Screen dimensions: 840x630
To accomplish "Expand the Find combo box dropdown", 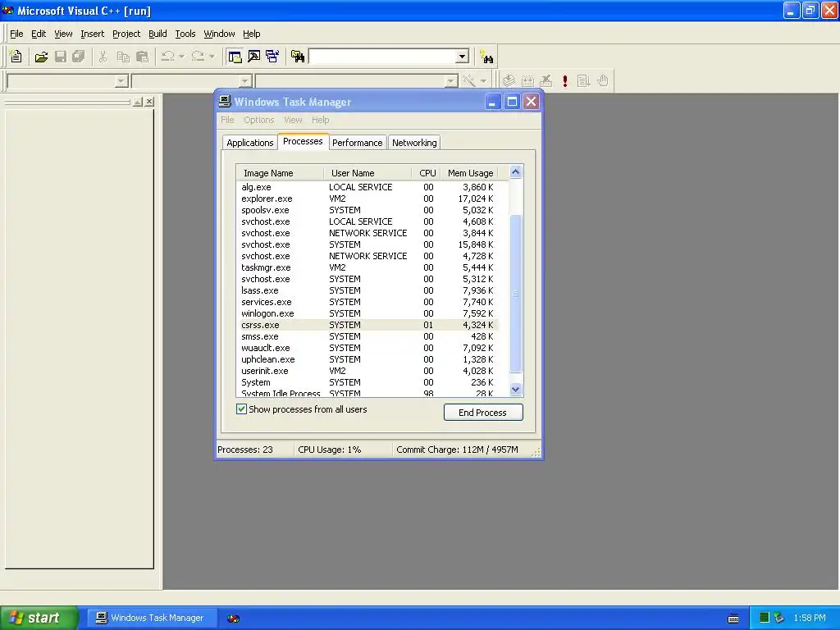I will tap(463, 57).
